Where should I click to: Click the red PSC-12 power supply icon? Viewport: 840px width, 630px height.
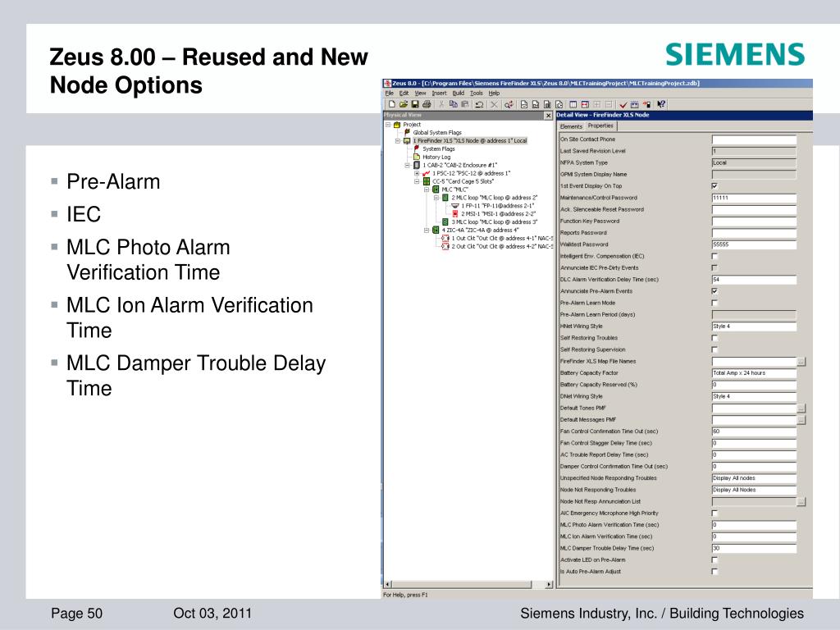[x=427, y=174]
